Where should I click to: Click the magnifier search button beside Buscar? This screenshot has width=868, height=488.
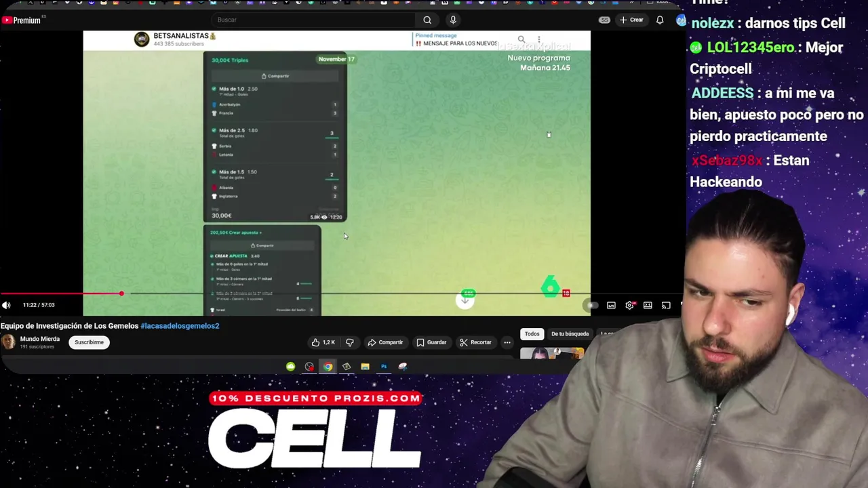pos(427,20)
